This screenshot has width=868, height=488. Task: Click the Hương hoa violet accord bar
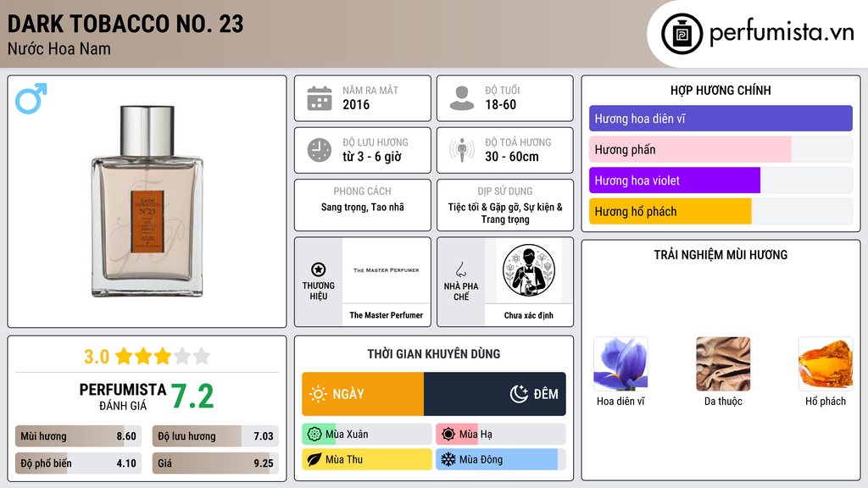[721, 180]
